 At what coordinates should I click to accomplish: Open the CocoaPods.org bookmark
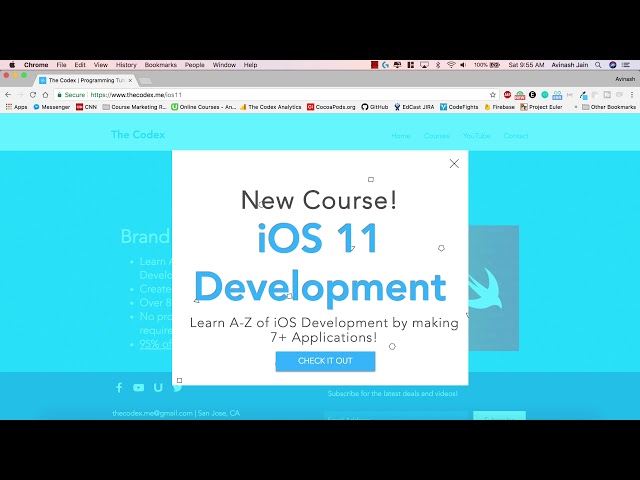tap(331, 107)
